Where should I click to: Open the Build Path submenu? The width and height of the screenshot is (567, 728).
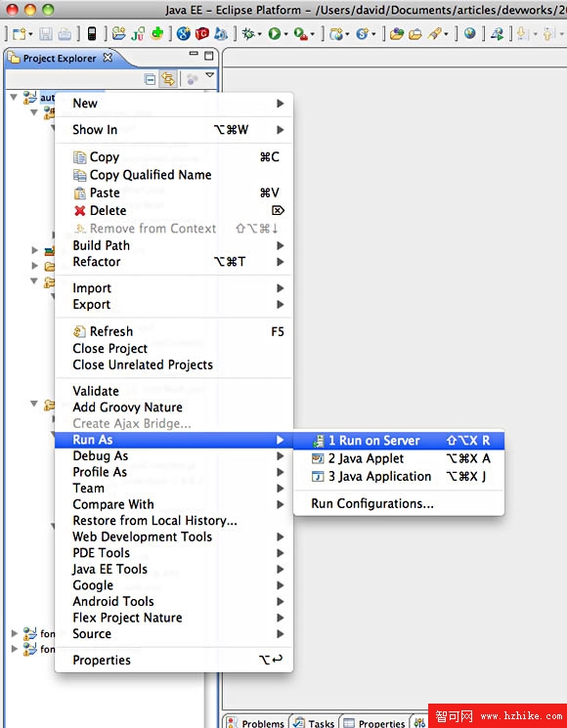(174, 245)
